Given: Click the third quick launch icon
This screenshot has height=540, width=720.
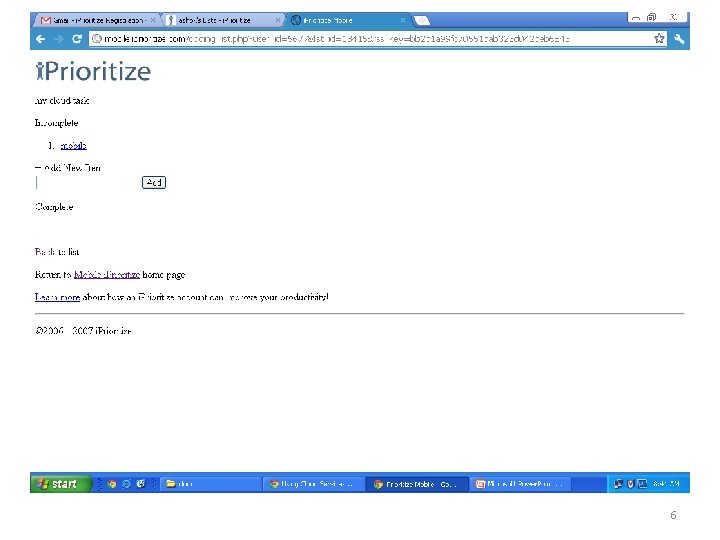Looking at the screenshot, I should (141, 484).
